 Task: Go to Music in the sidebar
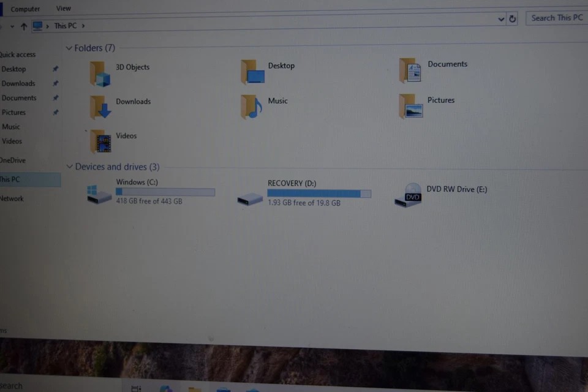(x=11, y=127)
